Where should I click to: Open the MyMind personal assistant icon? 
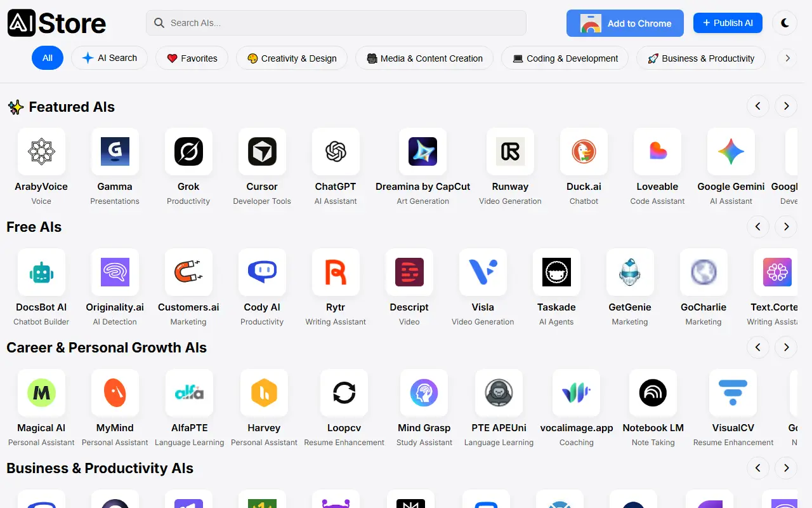tap(115, 393)
